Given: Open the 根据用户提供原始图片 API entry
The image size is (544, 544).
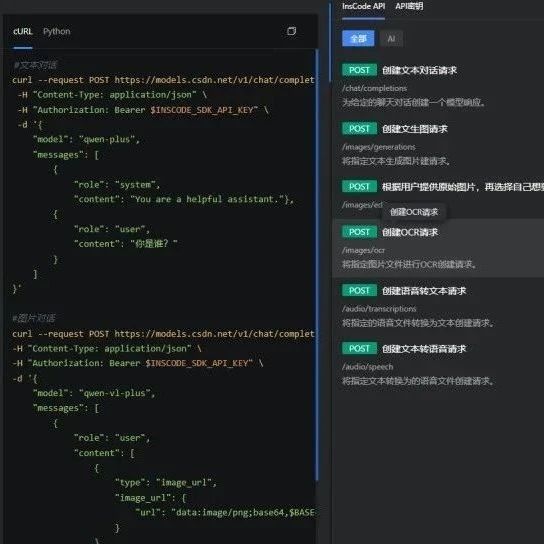Looking at the screenshot, I should click(x=462, y=187).
